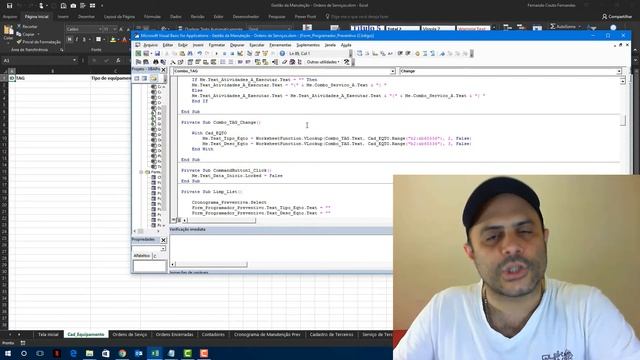Click the AutoSoma icon in Excel ribbon

coord(562,27)
